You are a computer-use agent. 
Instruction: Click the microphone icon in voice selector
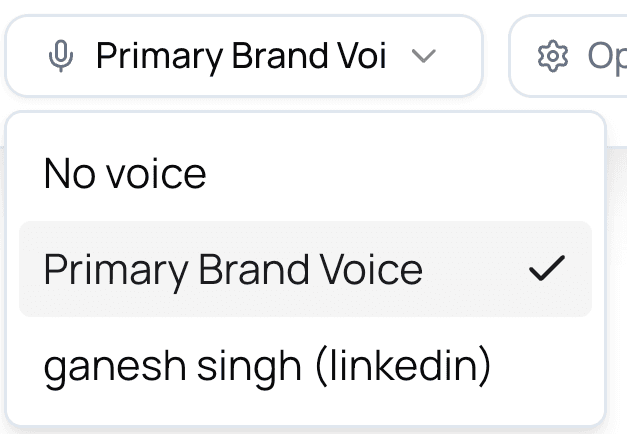click(61, 57)
